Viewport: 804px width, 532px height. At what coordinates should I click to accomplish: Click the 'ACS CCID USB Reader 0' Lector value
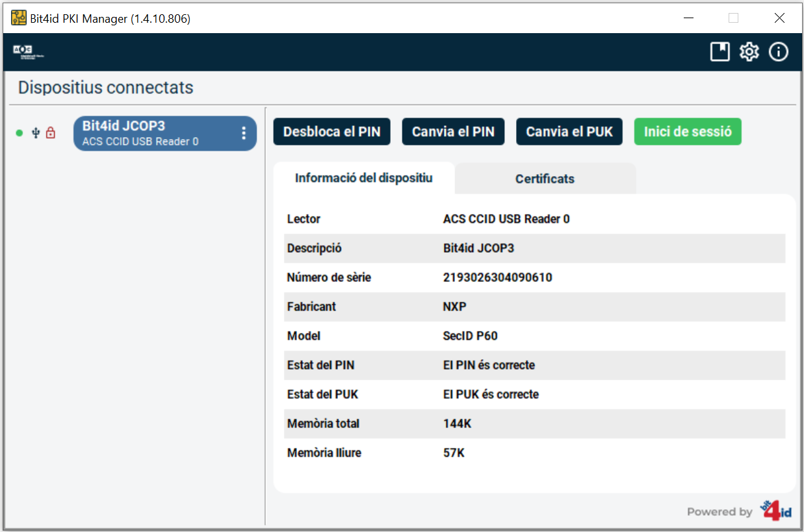[x=506, y=219]
